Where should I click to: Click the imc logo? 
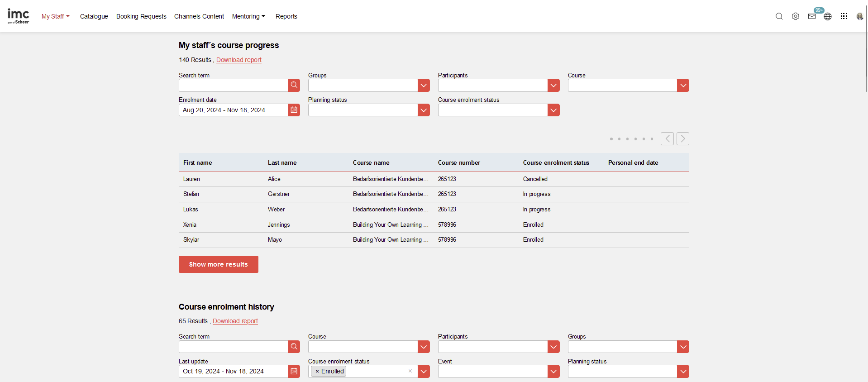(18, 16)
